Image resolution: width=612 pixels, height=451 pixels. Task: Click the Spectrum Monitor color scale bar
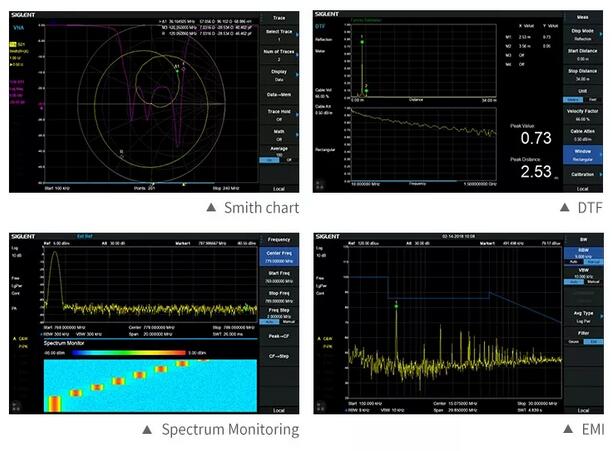119,352
